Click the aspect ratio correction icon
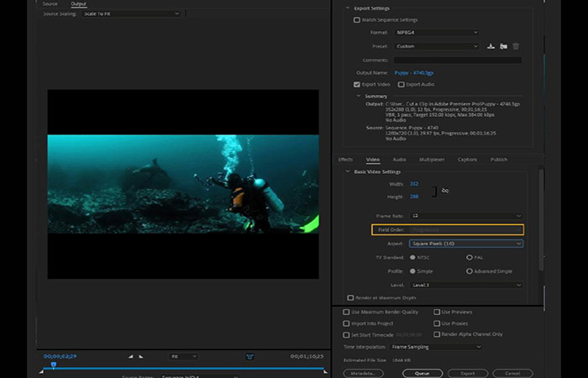 (x=249, y=356)
